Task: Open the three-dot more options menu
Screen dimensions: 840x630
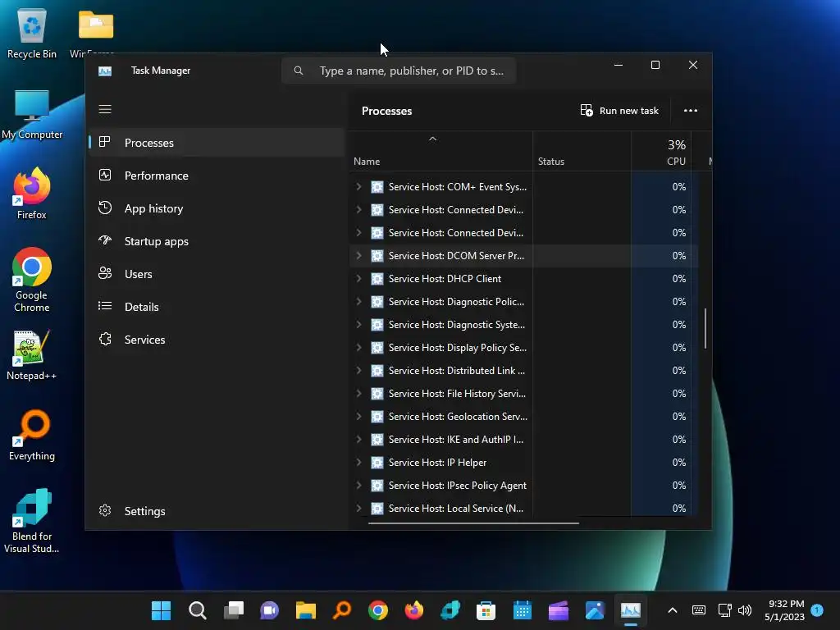Action: 691,111
